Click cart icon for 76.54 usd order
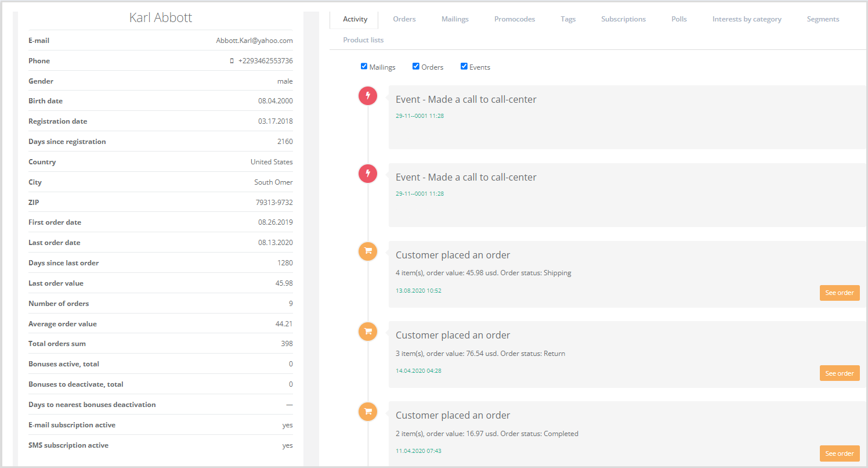 point(368,332)
